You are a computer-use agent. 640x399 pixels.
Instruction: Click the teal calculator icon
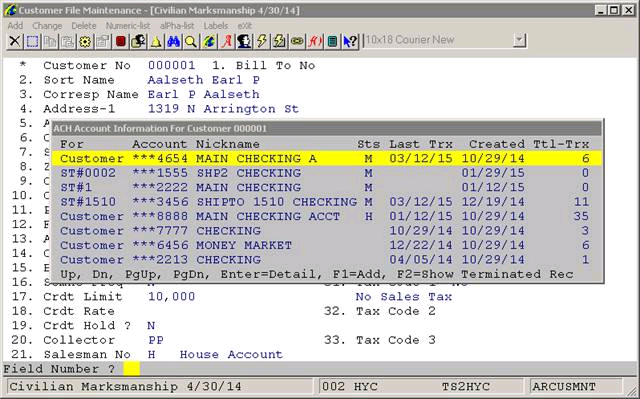(x=332, y=41)
